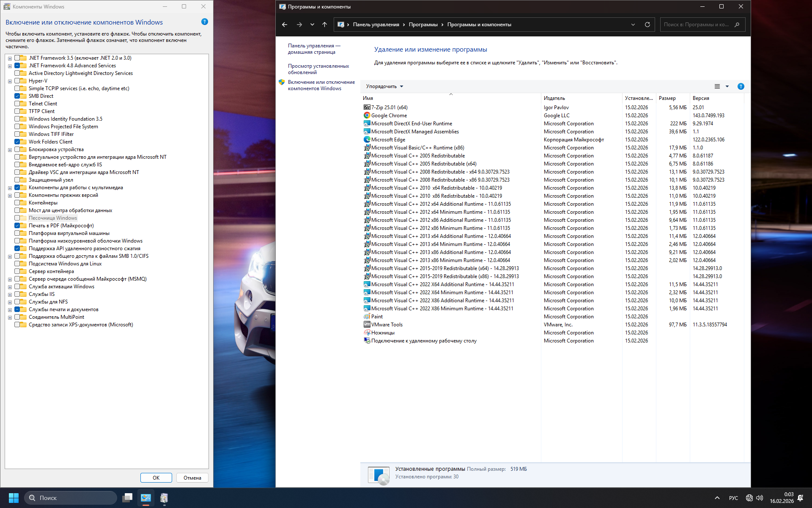Uncheck the SMB Direct component
The width and height of the screenshot is (812, 508).
[x=17, y=96]
